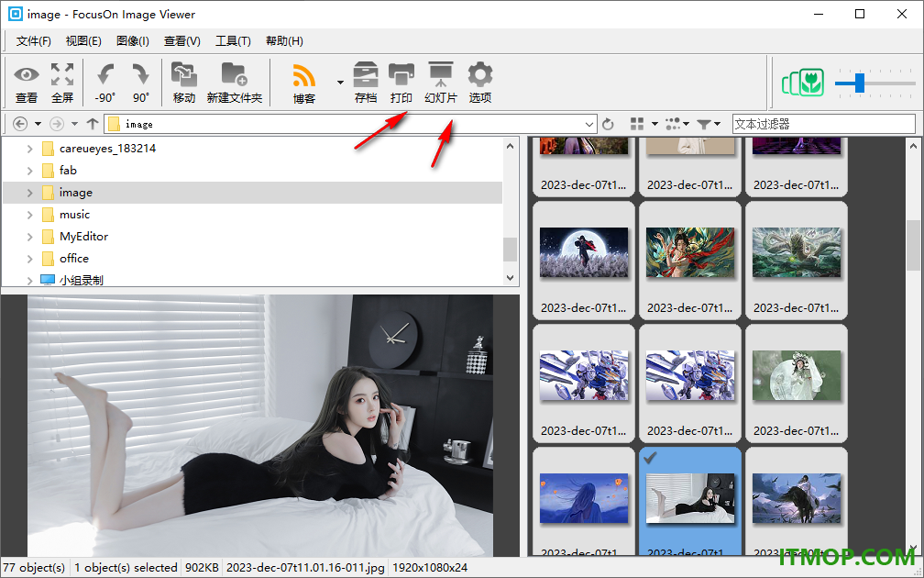
Task: Open the 查看(V) menu
Action: pyautogui.click(x=182, y=40)
